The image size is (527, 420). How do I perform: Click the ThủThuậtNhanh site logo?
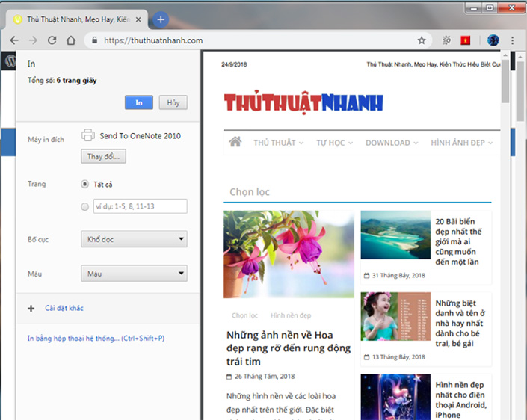tap(303, 102)
